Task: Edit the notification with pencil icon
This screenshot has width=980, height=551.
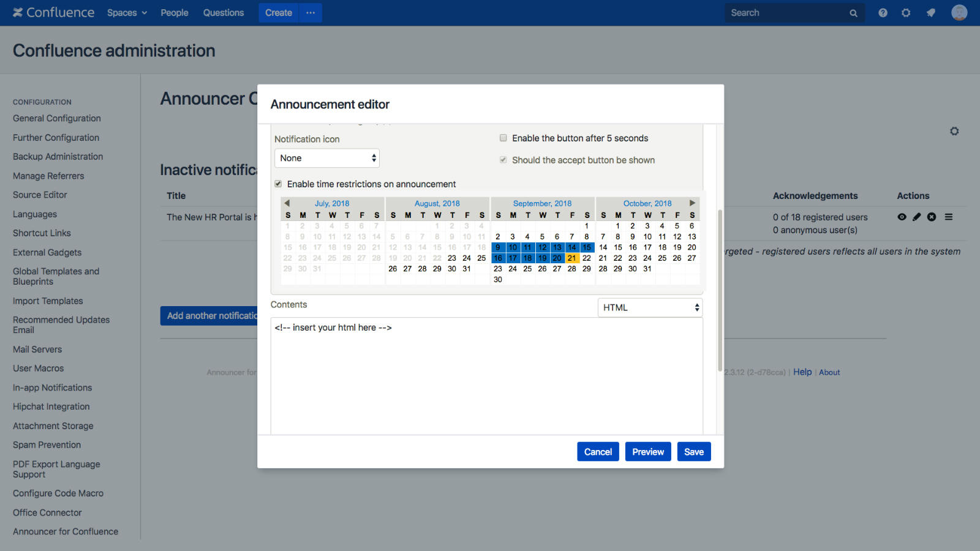Action: pyautogui.click(x=916, y=217)
